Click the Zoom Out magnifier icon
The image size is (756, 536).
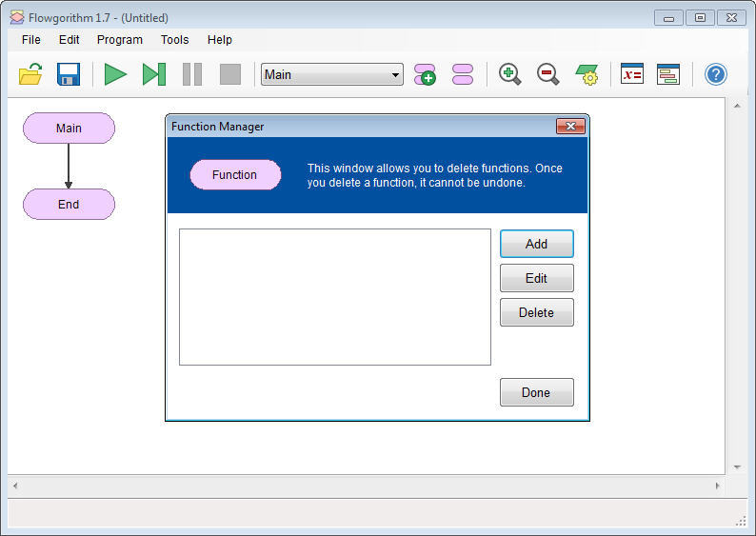pos(548,74)
